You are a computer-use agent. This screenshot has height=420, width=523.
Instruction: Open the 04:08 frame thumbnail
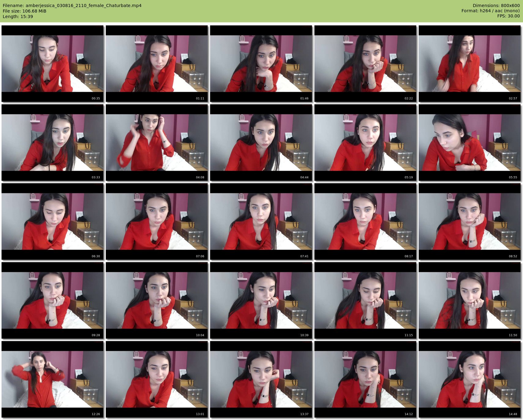click(157, 143)
